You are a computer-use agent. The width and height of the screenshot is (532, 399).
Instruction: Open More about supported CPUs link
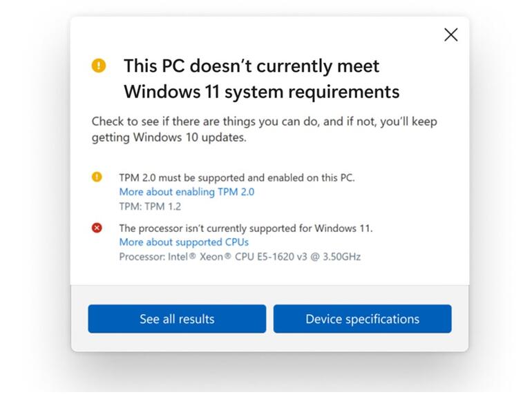(184, 242)
